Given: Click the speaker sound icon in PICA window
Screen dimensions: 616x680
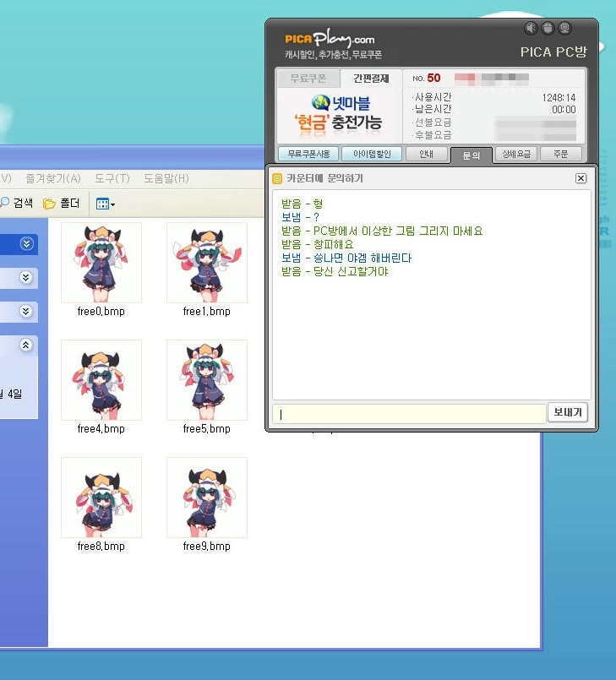Looking at the screenshot, I should point(531,28).
